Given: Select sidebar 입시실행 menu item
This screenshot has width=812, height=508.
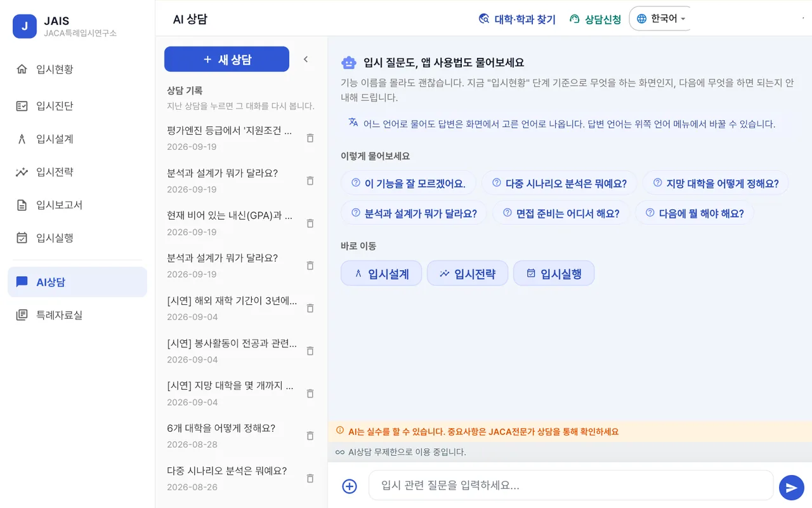Looking at the screenshot, I should [x=77, y=238].
